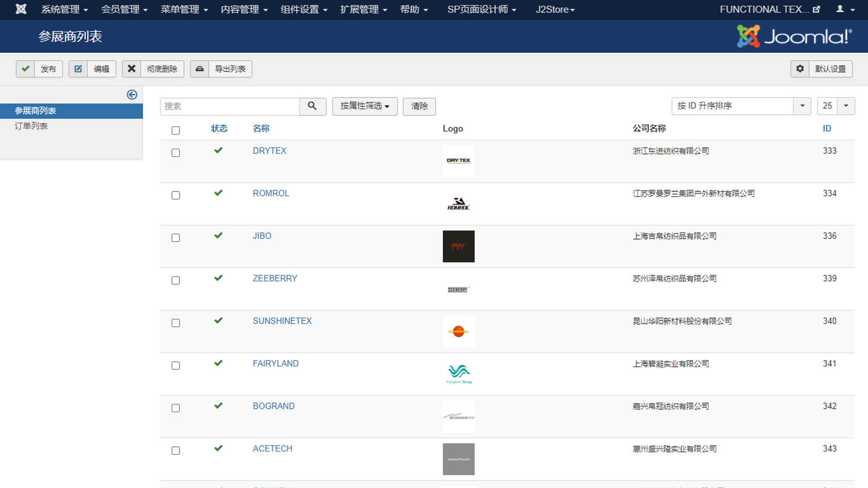Open the 按属性筛选 filter dropdown
This screenshot has height=488, width=868.
(365, 106)
